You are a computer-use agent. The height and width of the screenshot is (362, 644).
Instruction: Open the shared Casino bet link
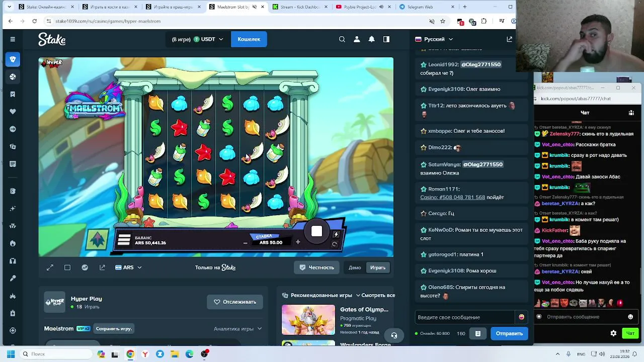453,197
